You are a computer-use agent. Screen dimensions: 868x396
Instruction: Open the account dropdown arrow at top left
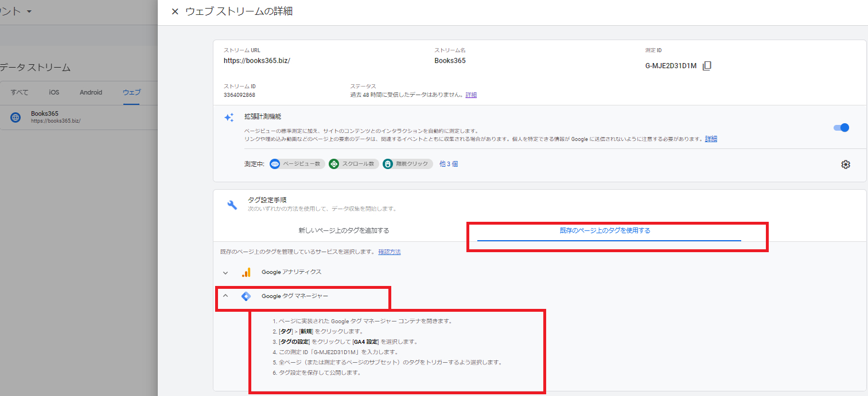[29, 11]
